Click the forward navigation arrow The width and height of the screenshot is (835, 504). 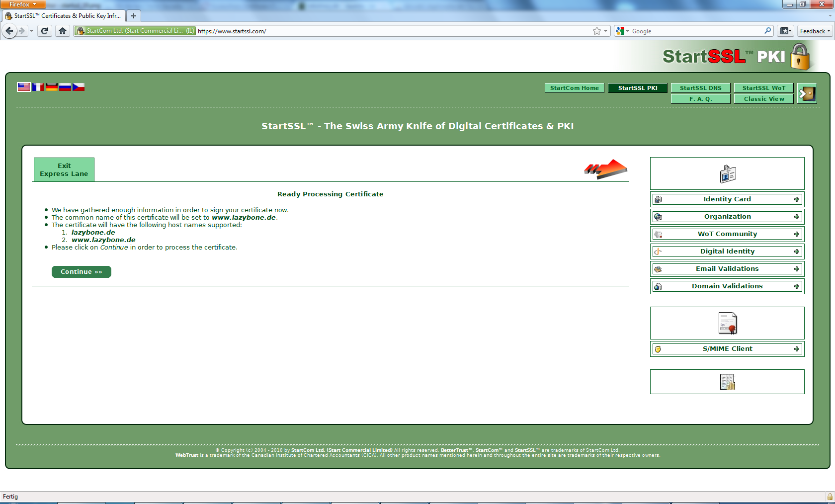coord(22,31)
